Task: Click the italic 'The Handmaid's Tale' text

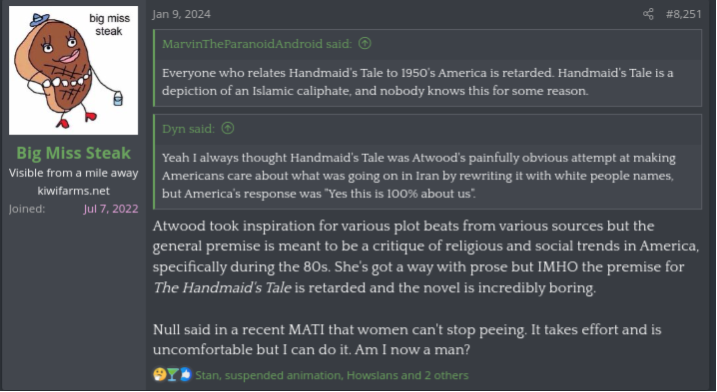Action: pyautogui.click(x=222, y=288)
